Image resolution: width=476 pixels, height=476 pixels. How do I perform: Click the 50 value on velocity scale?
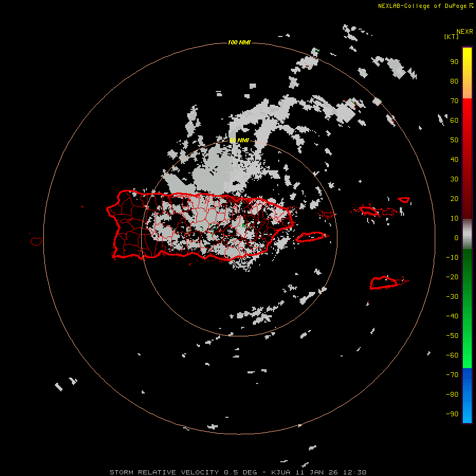tap(454, 140)
